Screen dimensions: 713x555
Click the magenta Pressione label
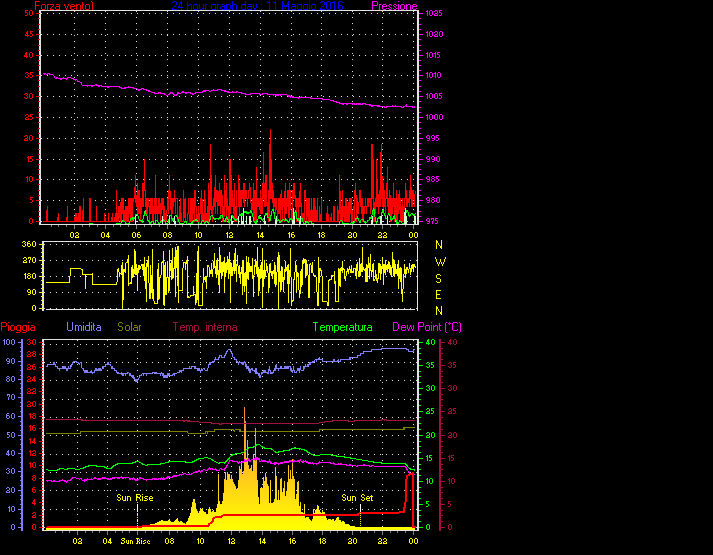[x=393, y=6]
